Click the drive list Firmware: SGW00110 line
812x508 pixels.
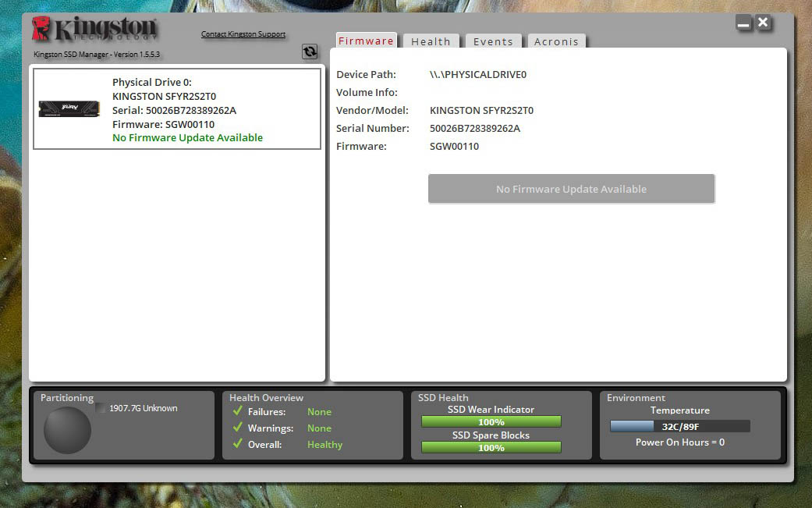pyautogui.click(x=163, y=124)
